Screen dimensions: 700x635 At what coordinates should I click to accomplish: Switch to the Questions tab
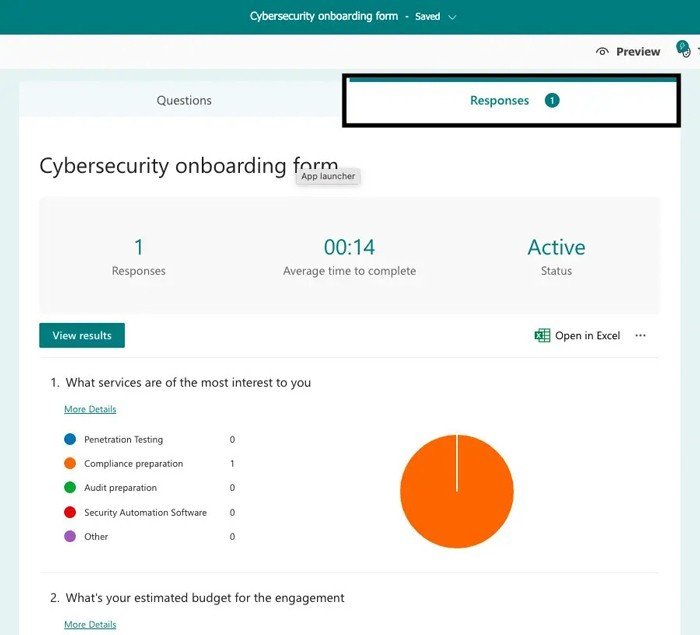(184, 100)
